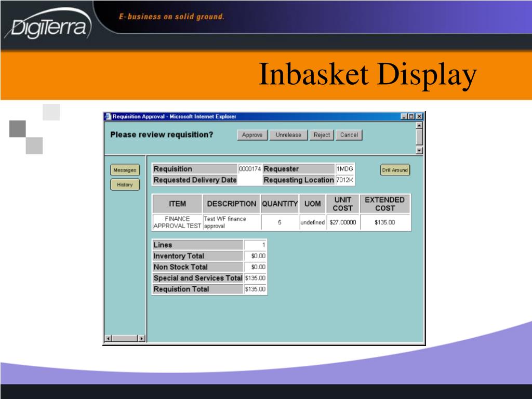Click the QUANTITY column header
The height and width of the screenshot is (399, 532).
[280, 204]
